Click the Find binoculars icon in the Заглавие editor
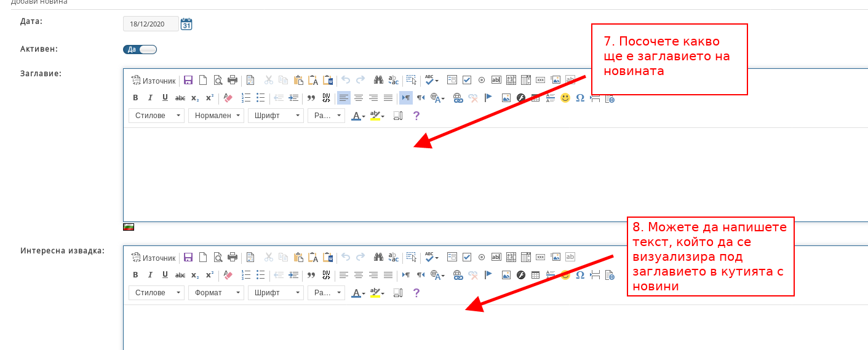The image size is (868, 350). click(x=378, y=80)
